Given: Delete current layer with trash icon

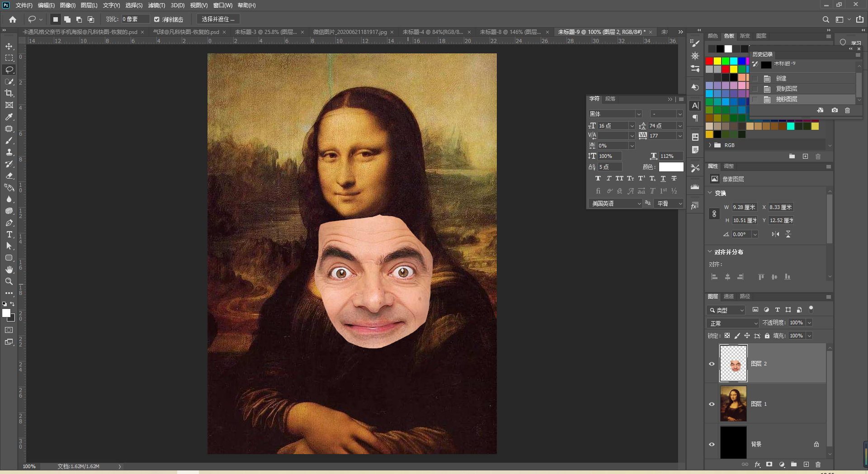Looking at the screenshot, I should point(818,465).
